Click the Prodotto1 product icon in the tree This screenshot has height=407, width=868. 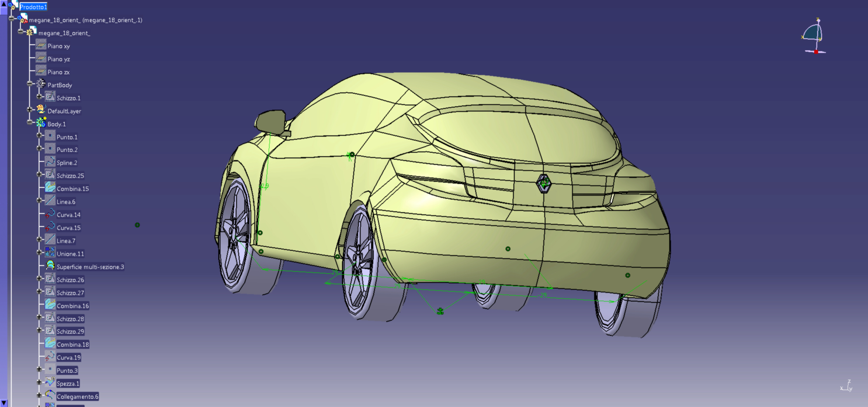pos(13,5)
